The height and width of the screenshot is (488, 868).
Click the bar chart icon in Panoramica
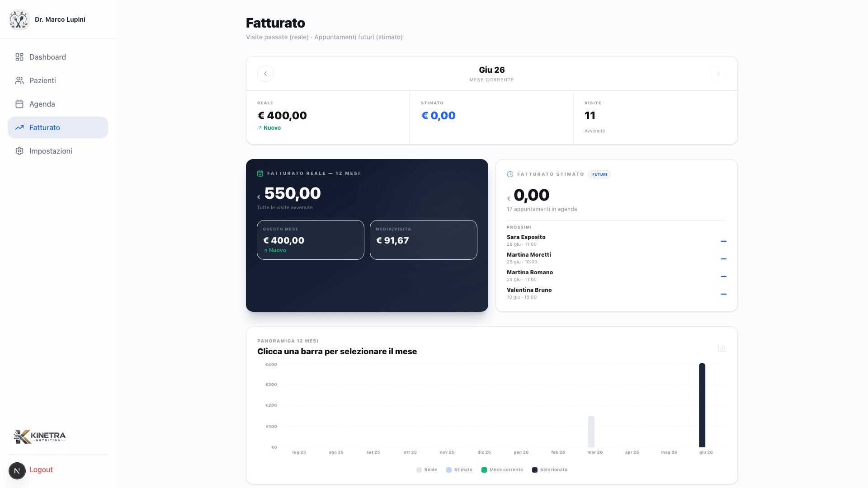pos(722,348)
